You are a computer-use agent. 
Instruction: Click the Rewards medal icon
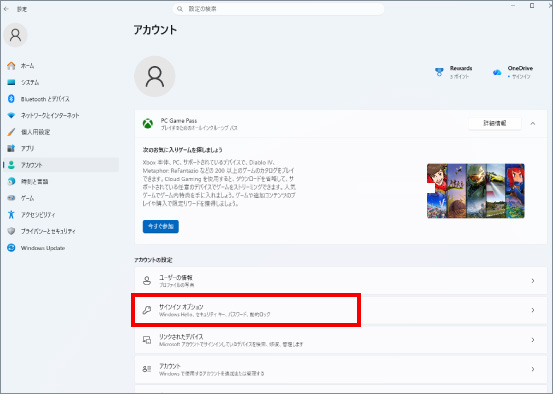click(439, 72)
